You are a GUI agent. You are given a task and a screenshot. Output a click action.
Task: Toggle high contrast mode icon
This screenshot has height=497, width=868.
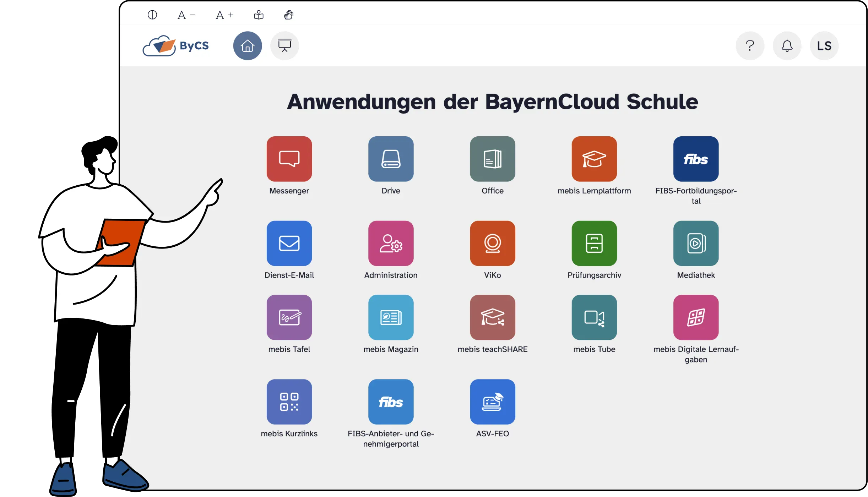152,15
